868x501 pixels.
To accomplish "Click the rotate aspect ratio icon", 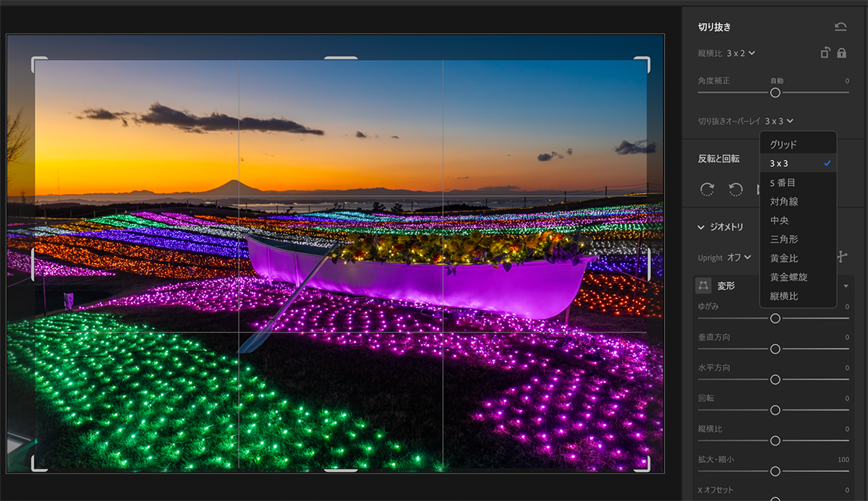I will pyautogui.click(x=825, y=53).
